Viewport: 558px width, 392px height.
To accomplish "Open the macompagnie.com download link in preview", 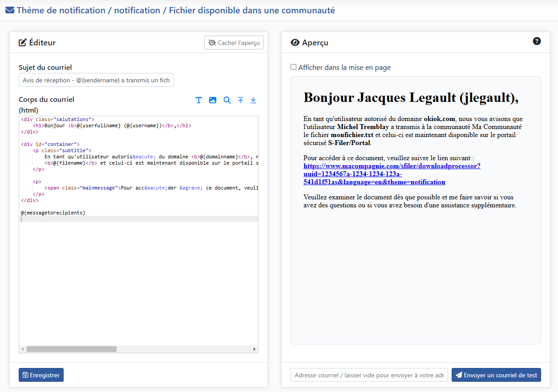I will [392, 174].
